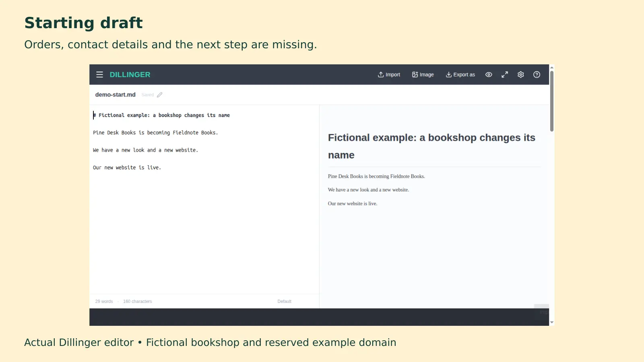Click the pencil icon to rename file

[160, 95]
